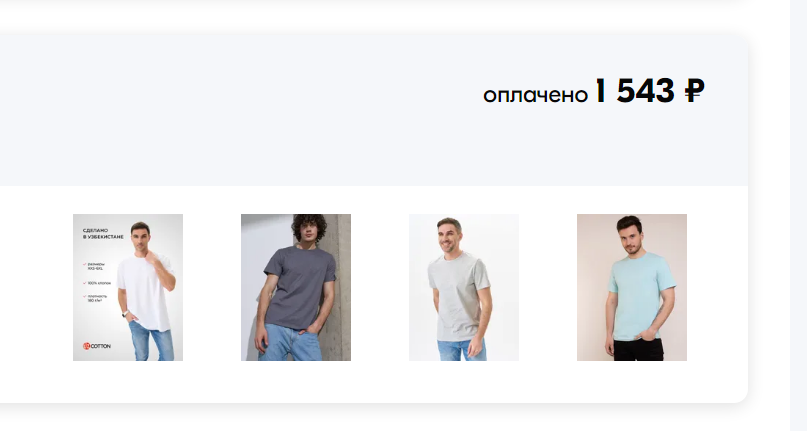Open the light gray t-shirt product thumbnail
The image size is (807, 431).
point(464,287)
